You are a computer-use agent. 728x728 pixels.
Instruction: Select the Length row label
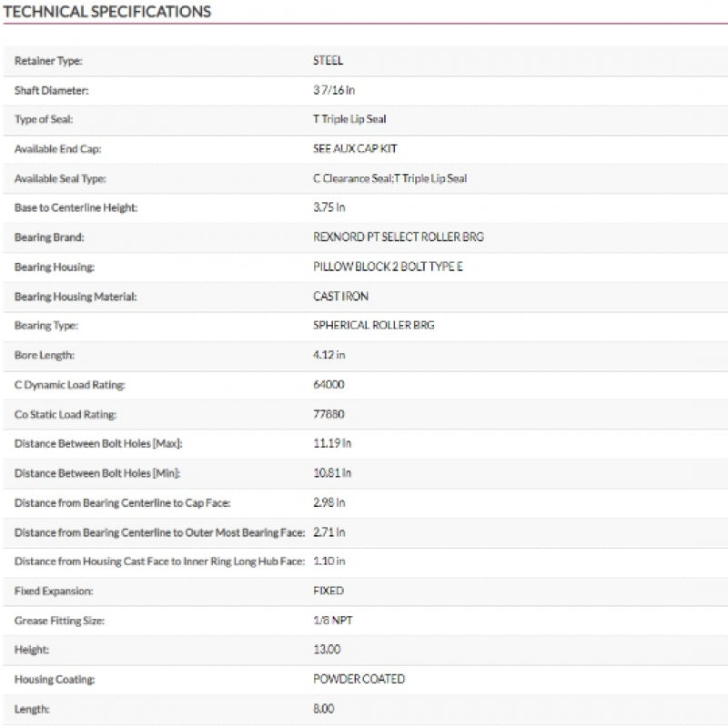click(x=32, y=708)
